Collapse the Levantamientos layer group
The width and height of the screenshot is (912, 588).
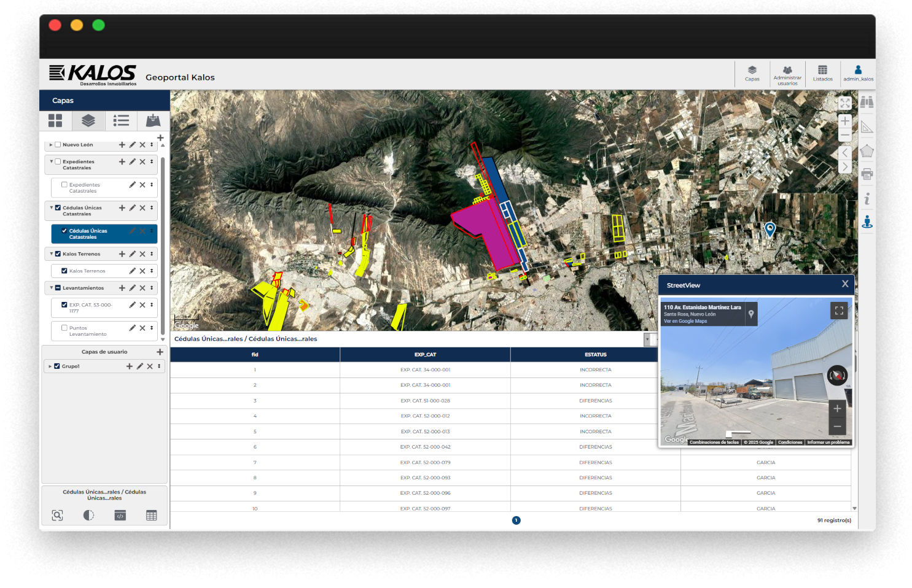point(51,287)
